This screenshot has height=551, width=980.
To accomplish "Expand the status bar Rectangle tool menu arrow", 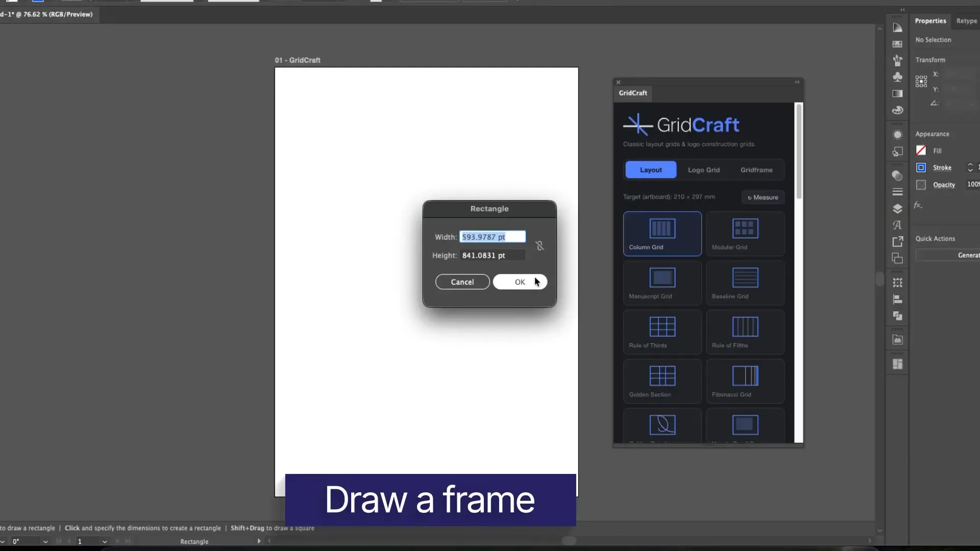I will (x=259, y=541).
